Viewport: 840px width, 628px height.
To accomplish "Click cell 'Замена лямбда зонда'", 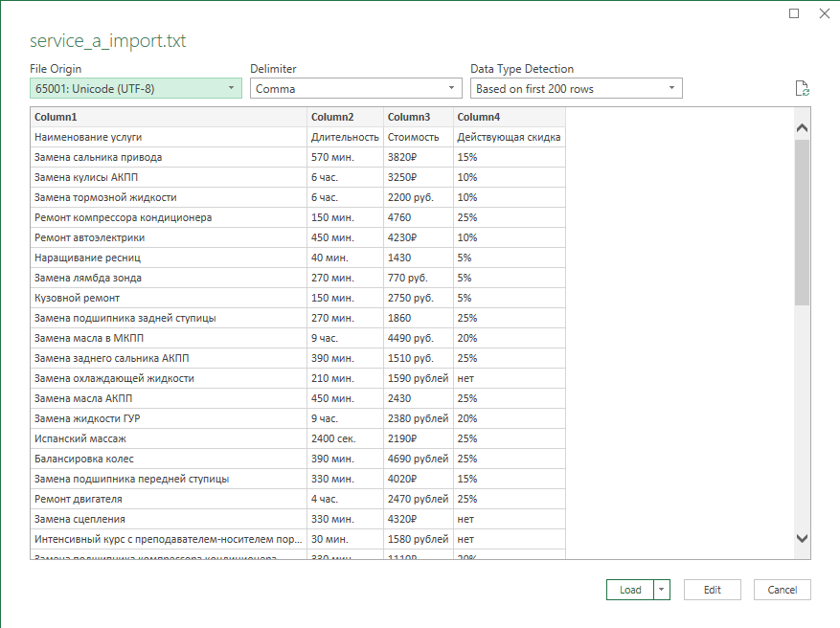I will tap(169, 278).
